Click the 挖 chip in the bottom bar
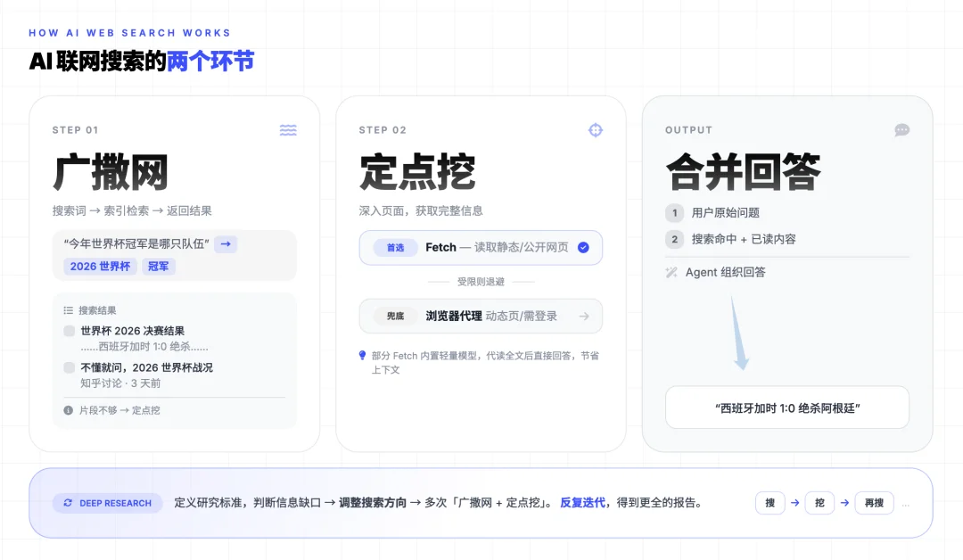The width and height of the screenshot is (963, 560). pyautogui.click(x=819, y=503)
